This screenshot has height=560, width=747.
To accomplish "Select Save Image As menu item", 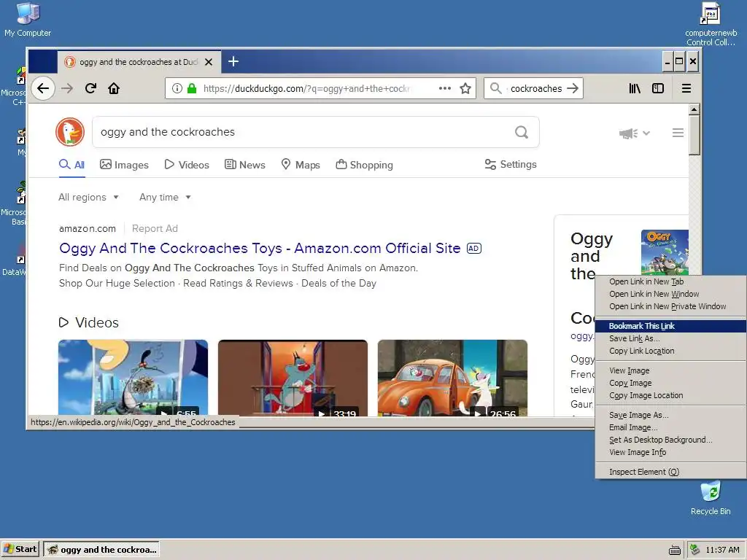I will pos(670,415).
